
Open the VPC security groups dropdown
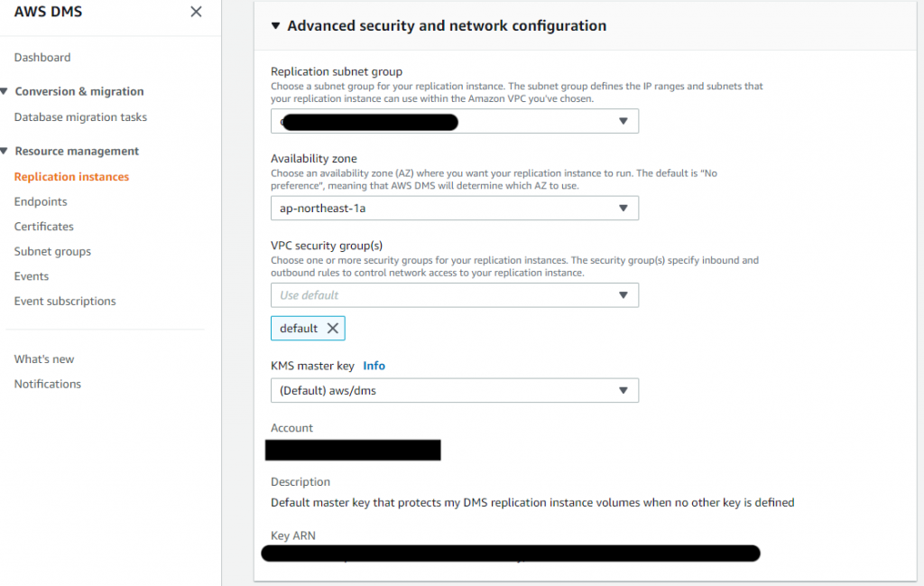pyautogui.click(x=623, y=295)
